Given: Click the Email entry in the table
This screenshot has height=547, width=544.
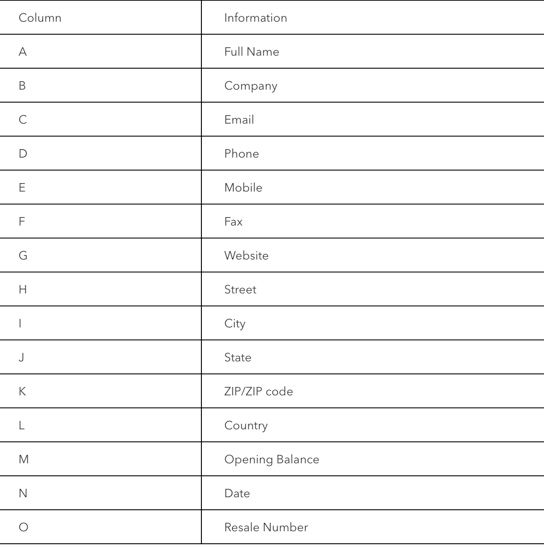Looking at the screenshot, I should point(239,120).
